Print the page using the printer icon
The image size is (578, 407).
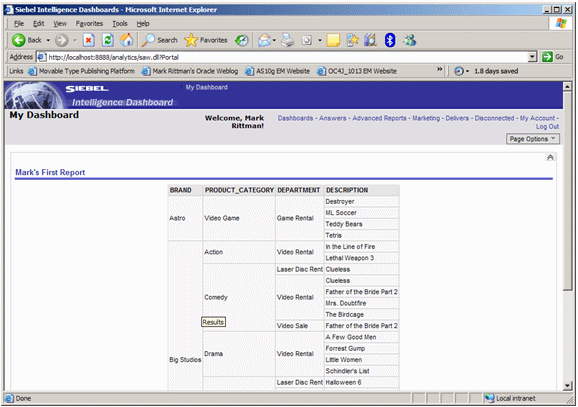(x=288, y=40)
